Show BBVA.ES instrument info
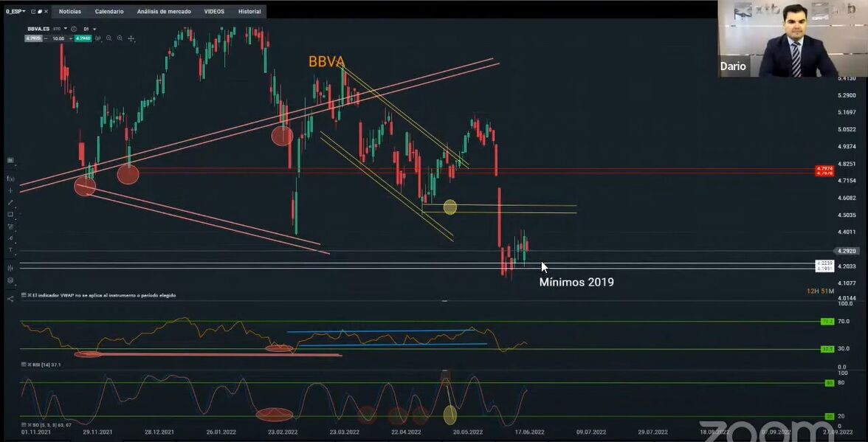This screenshot has width=868, height=442. (x=74, y=29)
